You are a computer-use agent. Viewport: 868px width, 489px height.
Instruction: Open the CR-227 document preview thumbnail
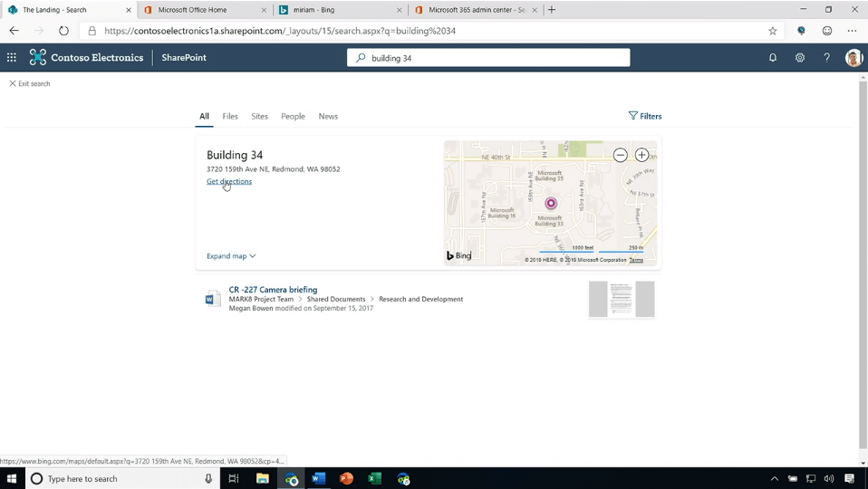coord(622,299)
